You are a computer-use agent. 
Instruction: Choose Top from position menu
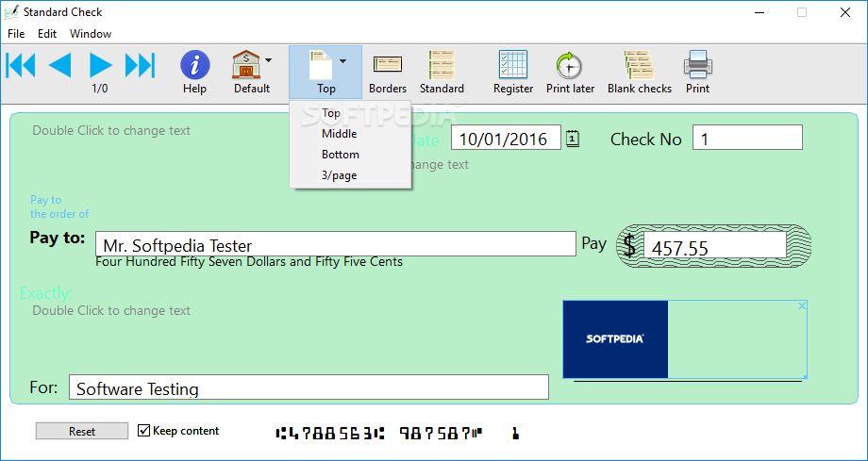pos(350,113)
